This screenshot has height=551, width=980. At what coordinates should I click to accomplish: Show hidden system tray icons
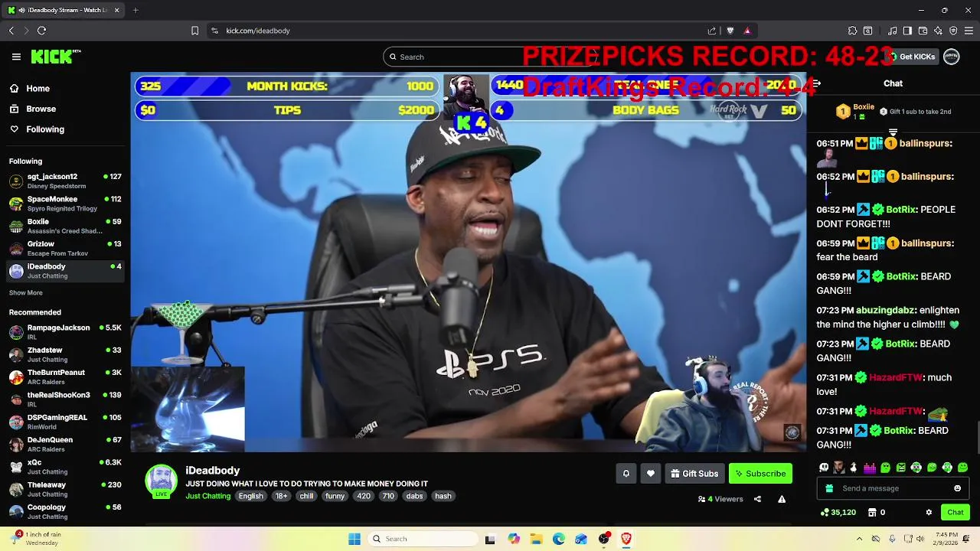[x=859, y=539]
